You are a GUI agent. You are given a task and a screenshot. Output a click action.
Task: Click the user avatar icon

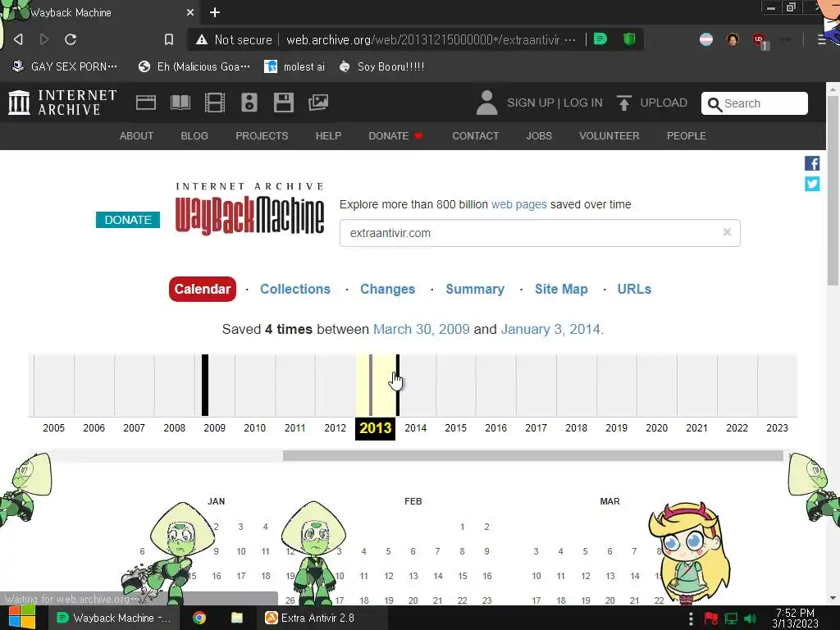(x=486, y=103)
